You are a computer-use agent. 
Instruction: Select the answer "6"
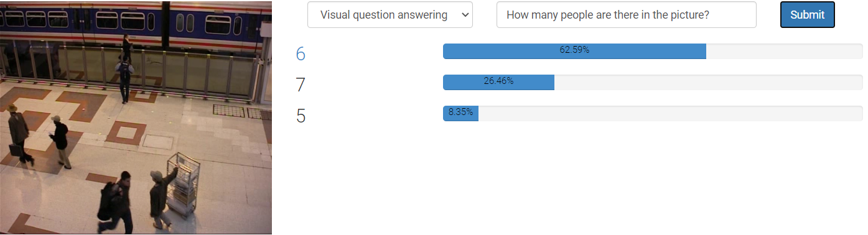click(301, 53)
